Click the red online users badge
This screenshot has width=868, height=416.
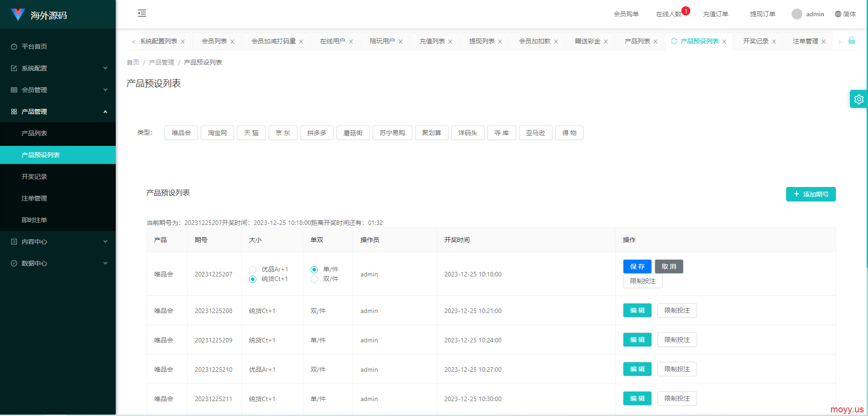pos(686,11)
